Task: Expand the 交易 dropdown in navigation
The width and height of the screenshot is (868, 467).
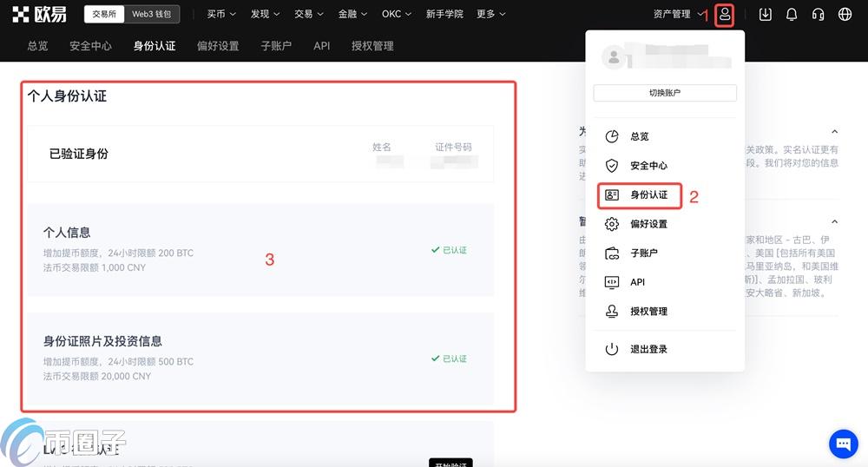Action: click(x=309, y=14)
